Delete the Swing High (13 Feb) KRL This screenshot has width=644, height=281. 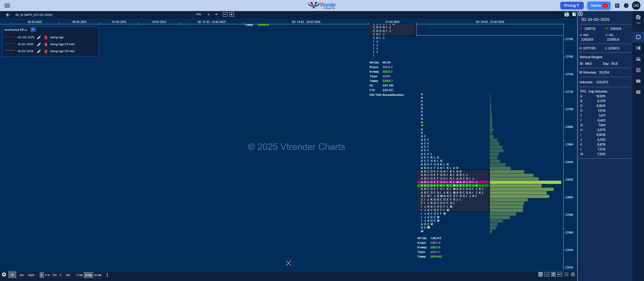(x=46, y=44)
